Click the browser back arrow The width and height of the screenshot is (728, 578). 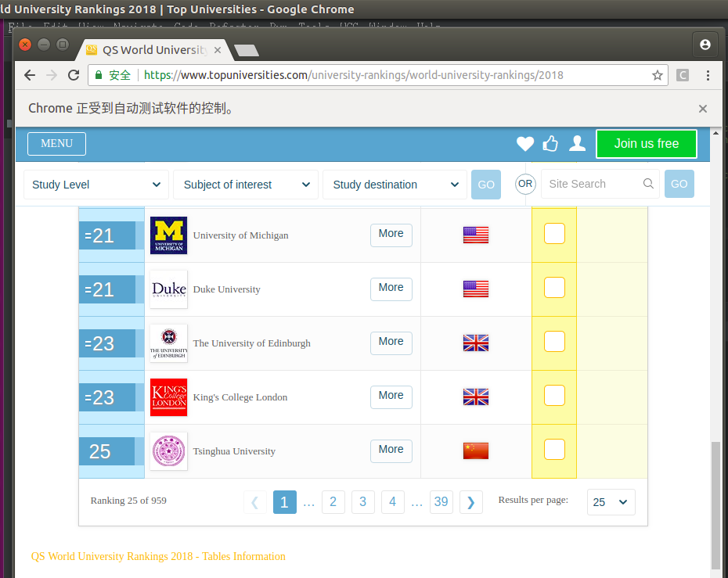tap(30, 75)
